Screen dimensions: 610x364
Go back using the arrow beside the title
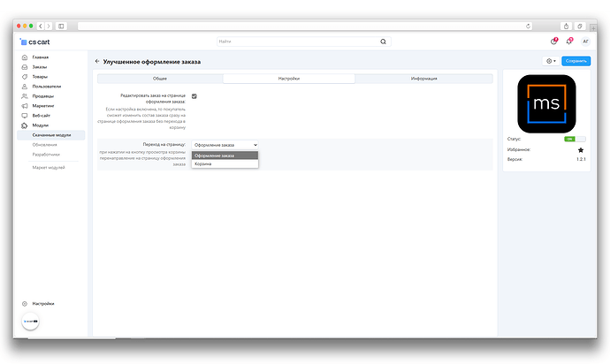click(x=97, y=61)
